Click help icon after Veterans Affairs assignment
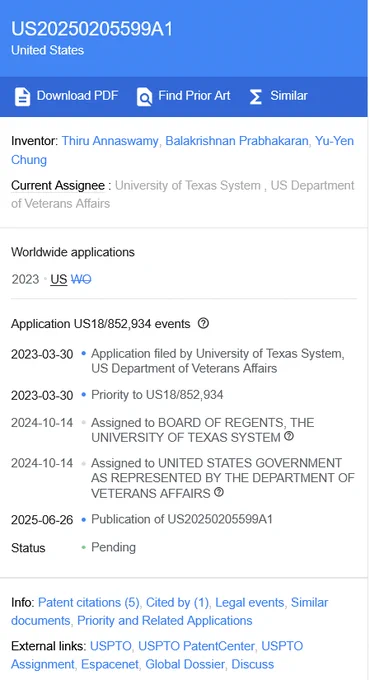The width and height of the screenshot is (370, 680). 219,492
